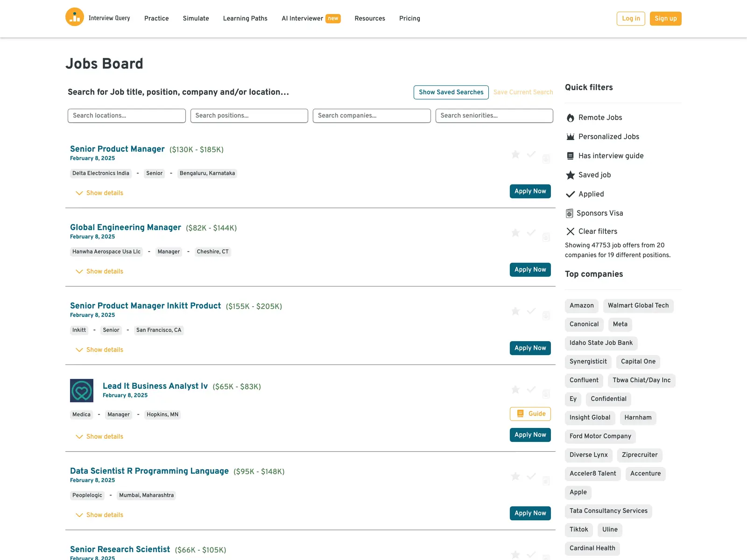
Task: Mark Global Engineering Manager as applied
Action: point(531,233)
